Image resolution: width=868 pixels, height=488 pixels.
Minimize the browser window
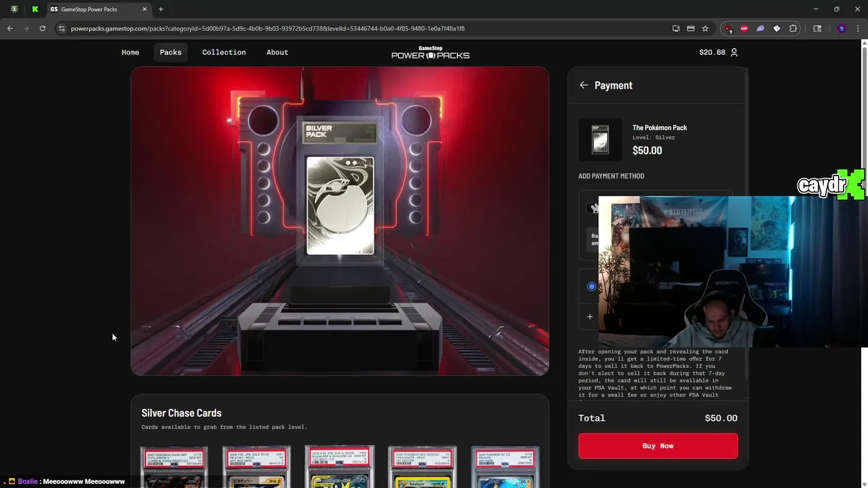coord(815,9)
